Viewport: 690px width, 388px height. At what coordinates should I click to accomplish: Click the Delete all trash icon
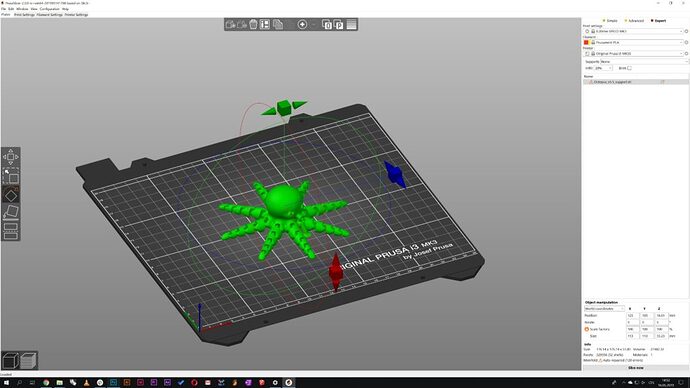coord(253,25)
